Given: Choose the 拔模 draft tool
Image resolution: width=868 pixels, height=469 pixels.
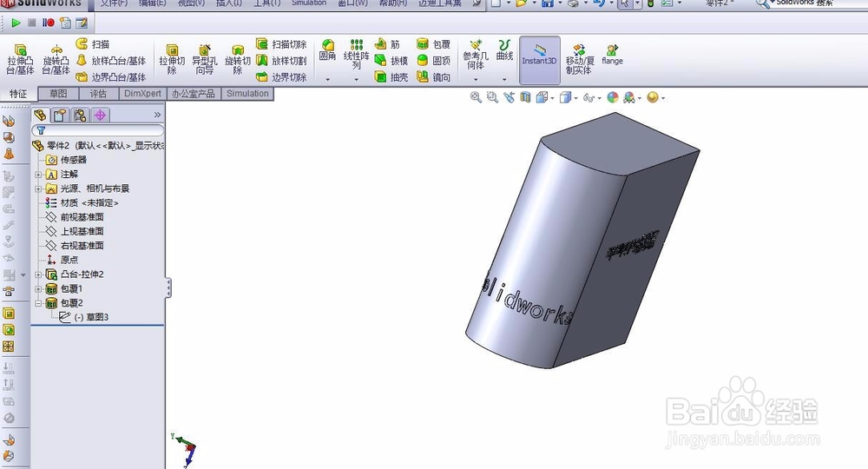Looking at the screenshot, I should click(391, 60).
